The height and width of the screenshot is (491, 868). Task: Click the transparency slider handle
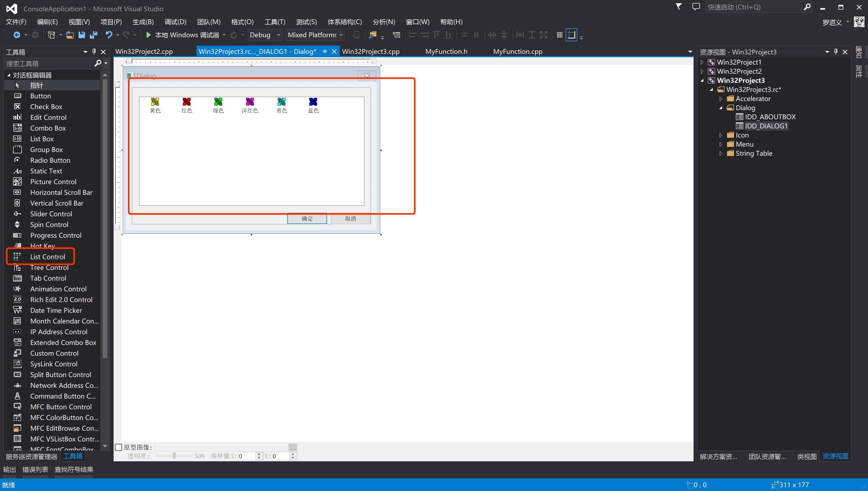(174, 456)
